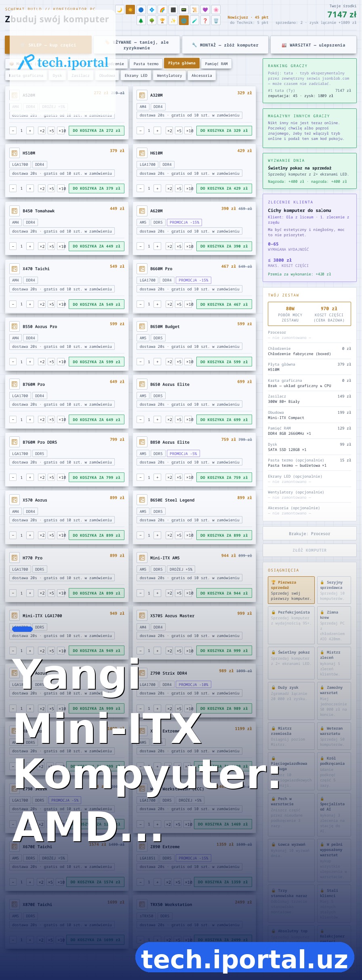Select the cherry blossom theme icon
Image resolution: width=362 pixels, height=980 pixels.
[x=216, y=9]
